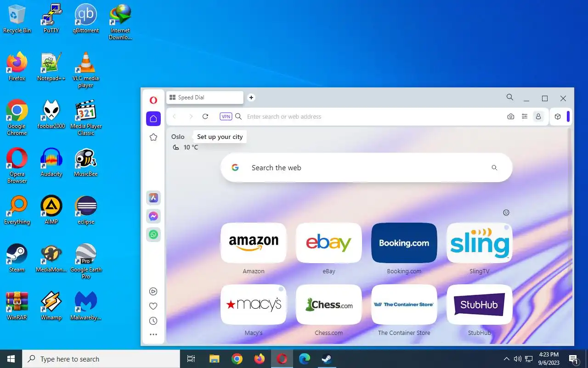This screenshot has height=368, width=588.
Task: Open the Windows Start button
Action: click(11, 359)
